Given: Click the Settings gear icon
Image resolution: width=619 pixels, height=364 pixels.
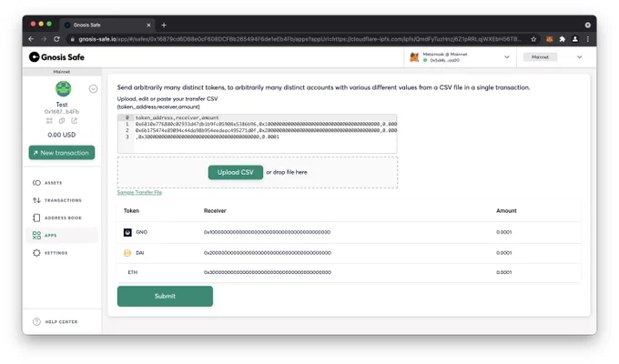Looking at the screenshot, I should click(36, 253).
